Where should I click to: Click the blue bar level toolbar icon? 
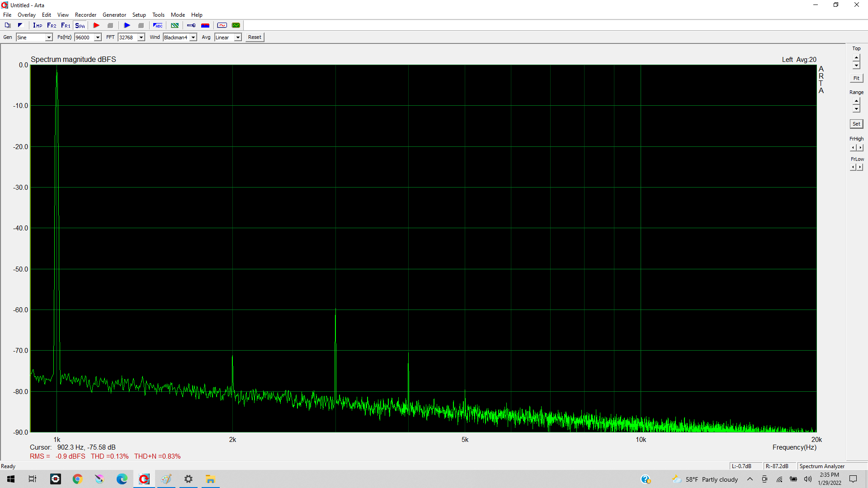(191, 25)
